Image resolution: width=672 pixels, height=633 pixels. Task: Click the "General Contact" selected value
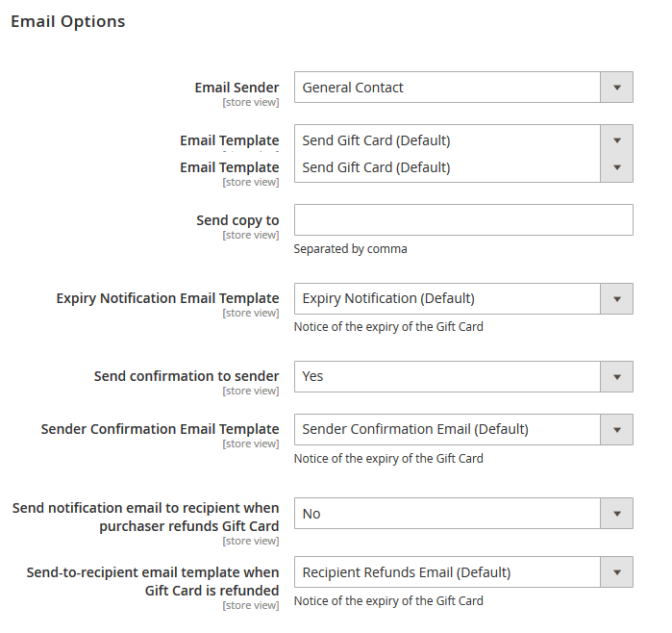click(x=353, y=88)
